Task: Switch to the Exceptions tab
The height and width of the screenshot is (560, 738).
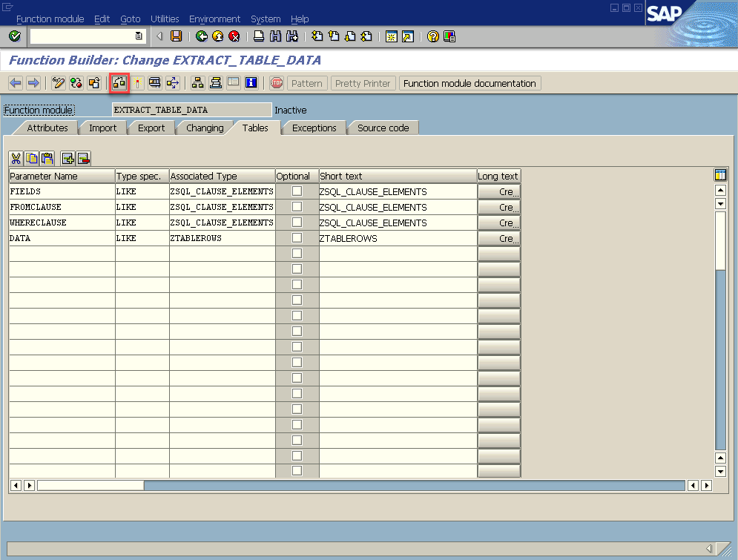Action: pos(314,128)
